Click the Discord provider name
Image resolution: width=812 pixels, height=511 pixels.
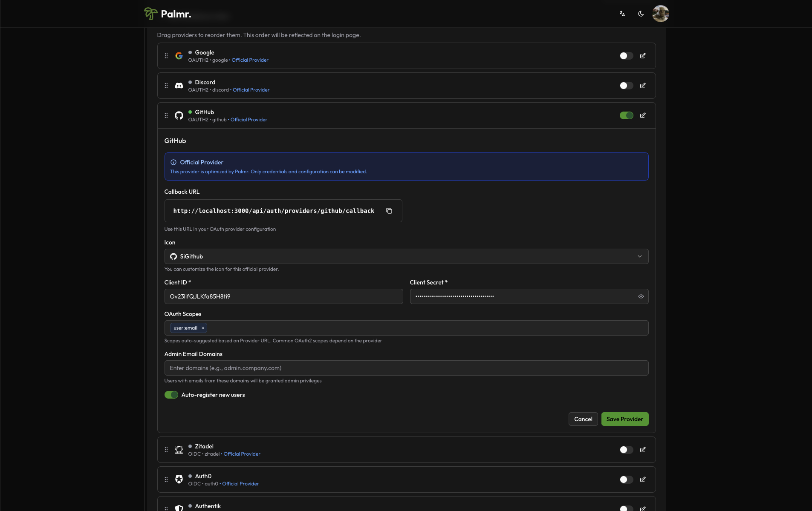click(x=205, y=82)
